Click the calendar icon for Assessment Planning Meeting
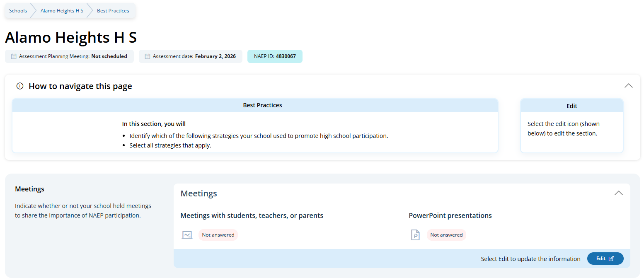Image resolution: width=644 pixels, height=278 pixels. [x=14, y=56]
